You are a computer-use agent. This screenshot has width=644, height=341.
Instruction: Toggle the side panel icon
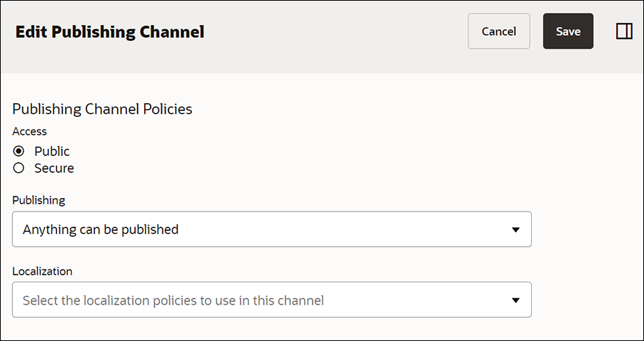(624, 31)
